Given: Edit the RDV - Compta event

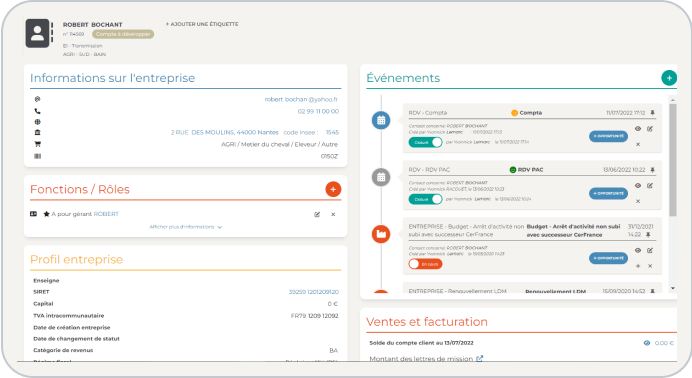Looking at the screenshot, I should 650,129.
